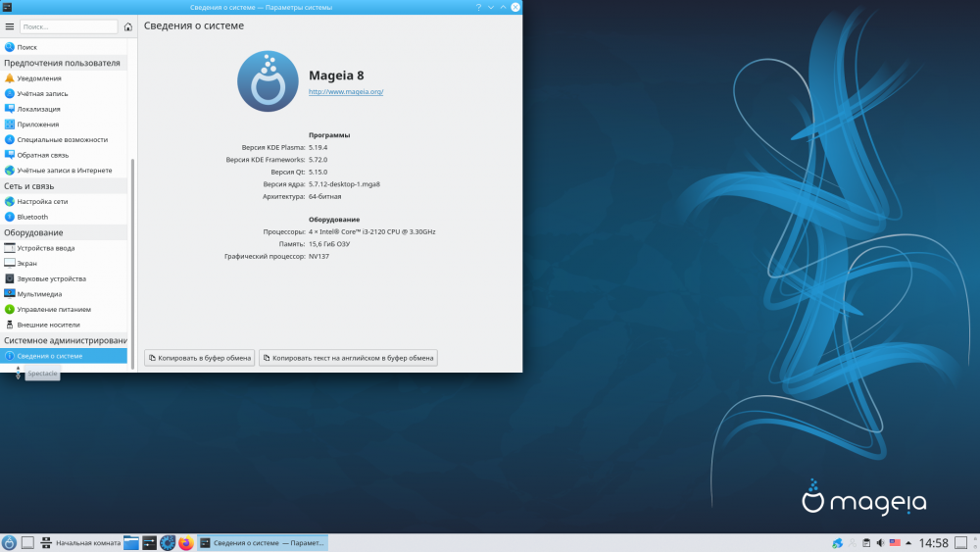
Task: Launch Mageia Control Center from the taskbar
Action: click(x=168, y=542)
